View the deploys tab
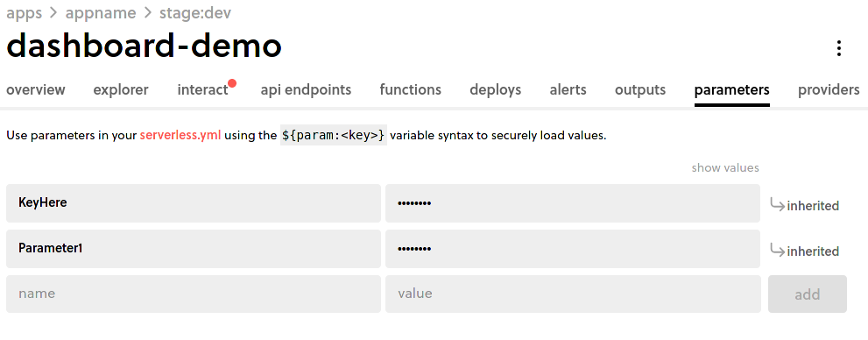This screenshot has height=340, width=868. tap(496, 89)
